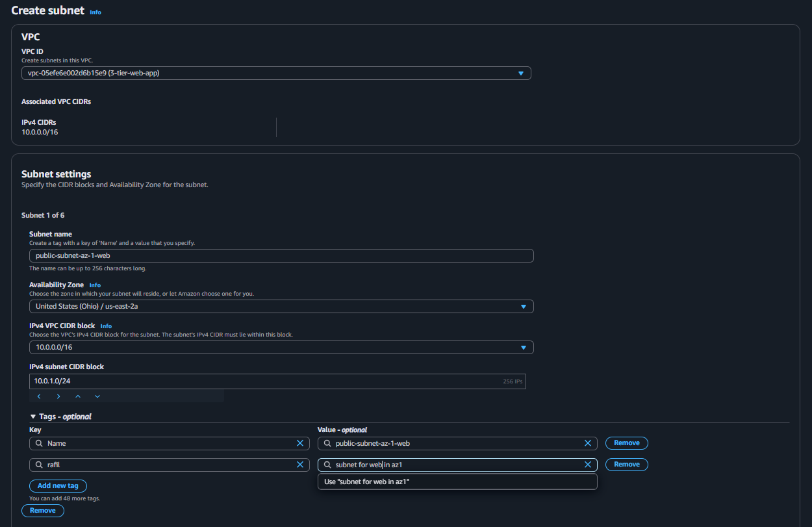812x527 pixels.
Task: Select suggestion Use "subnet for web in az1"
Action: (457, 482)
